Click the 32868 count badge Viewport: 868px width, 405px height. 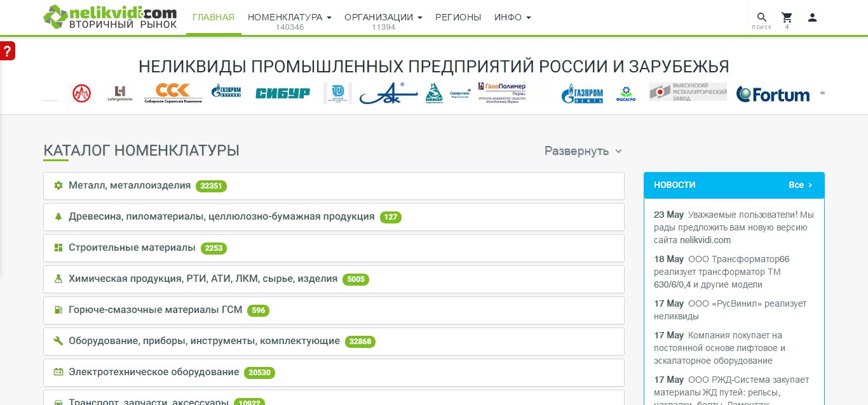[x=360, y=342]
